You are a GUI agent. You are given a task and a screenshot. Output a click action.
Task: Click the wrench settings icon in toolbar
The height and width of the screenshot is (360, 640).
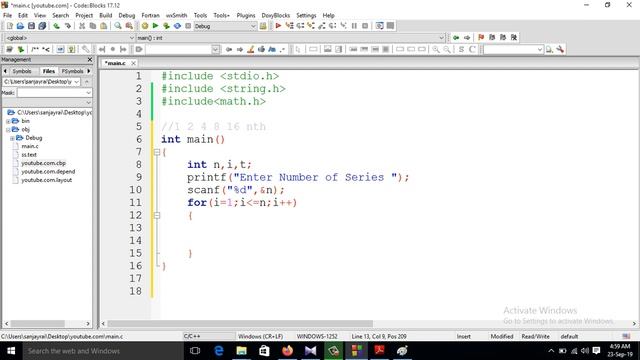pyautogui.click(x=560, y=49)
